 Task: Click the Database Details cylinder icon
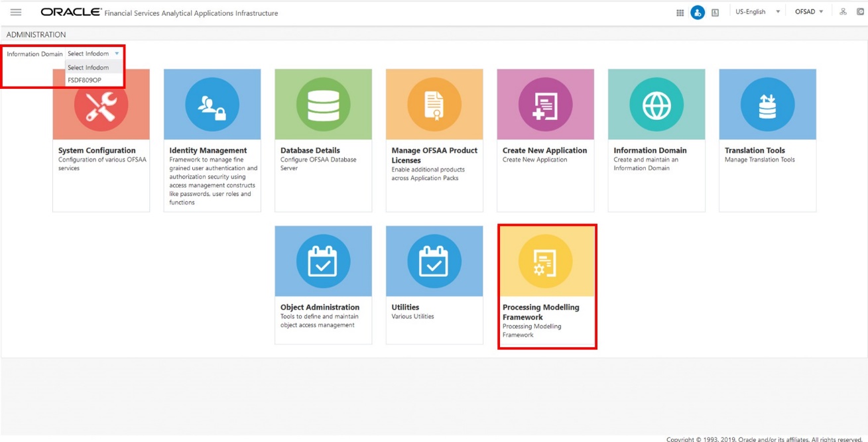(x=324, y=105)
